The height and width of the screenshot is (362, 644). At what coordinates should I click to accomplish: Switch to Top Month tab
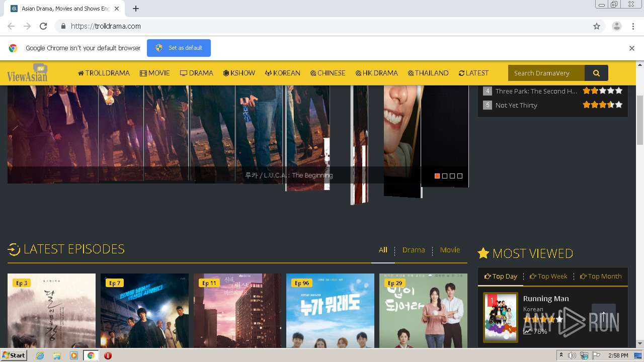tap(601, 277)
